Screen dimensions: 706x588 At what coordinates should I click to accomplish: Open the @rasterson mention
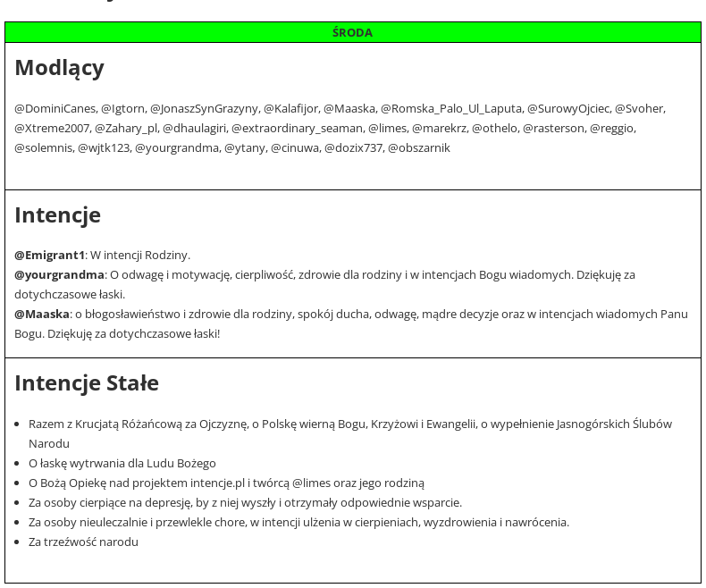point(553,129)
